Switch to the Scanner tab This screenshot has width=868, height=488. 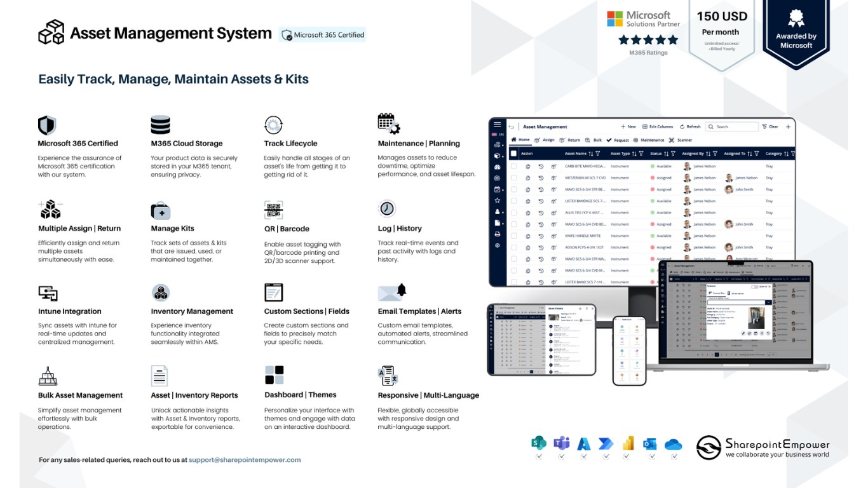click(x=681, y=140)
